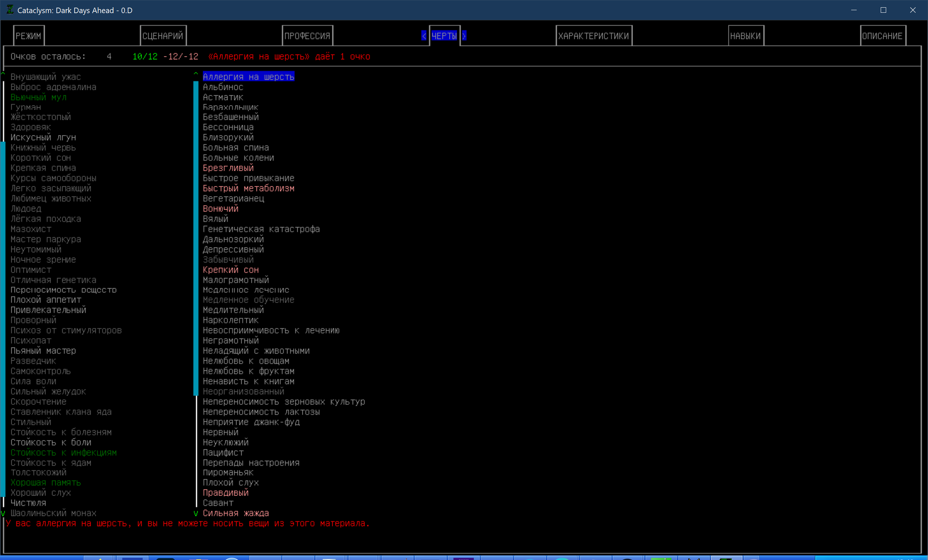Click left arrow beside ЧЕРТЫ tab
Screen dimensions: 928x560
point(424,36)
